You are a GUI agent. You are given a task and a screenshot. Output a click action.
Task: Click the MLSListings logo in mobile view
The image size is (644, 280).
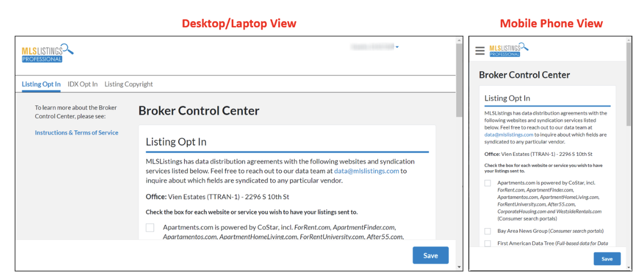coord(509,50)
